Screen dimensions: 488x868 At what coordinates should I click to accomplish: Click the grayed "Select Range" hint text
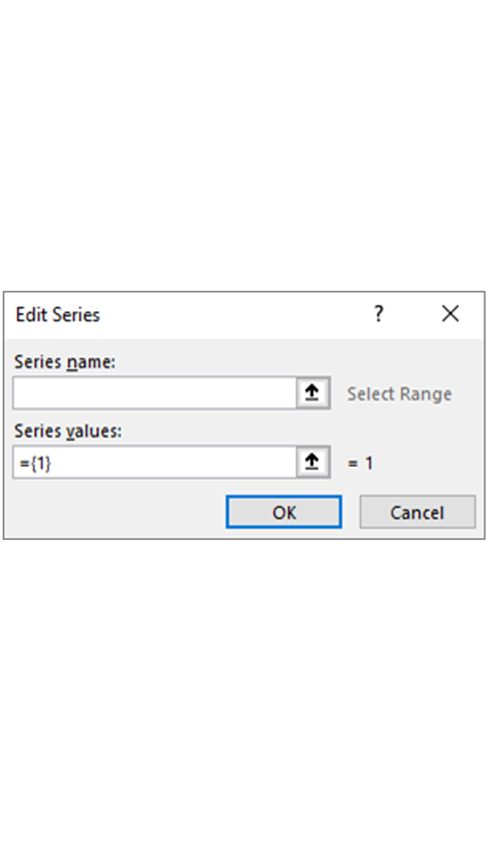point(399,394)
